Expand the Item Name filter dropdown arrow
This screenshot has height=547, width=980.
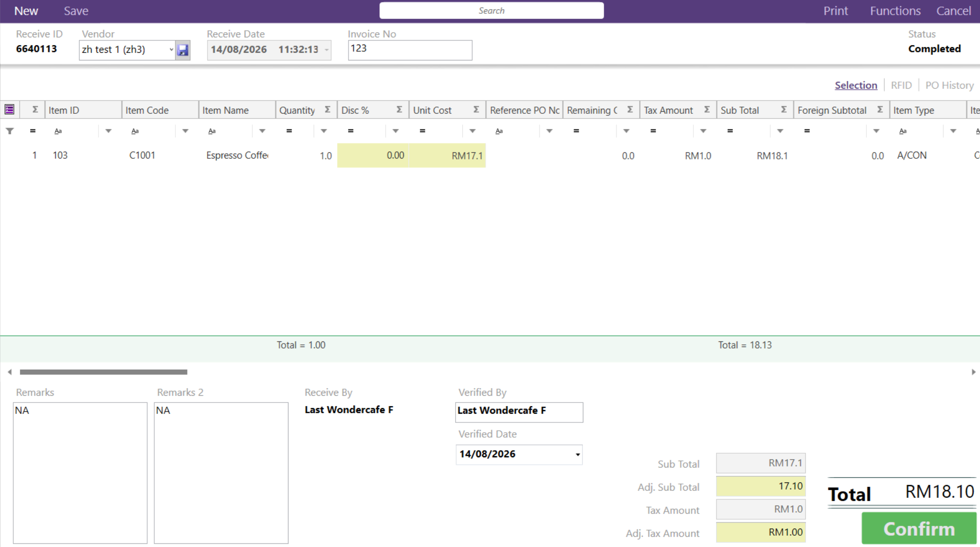point(262,131)
